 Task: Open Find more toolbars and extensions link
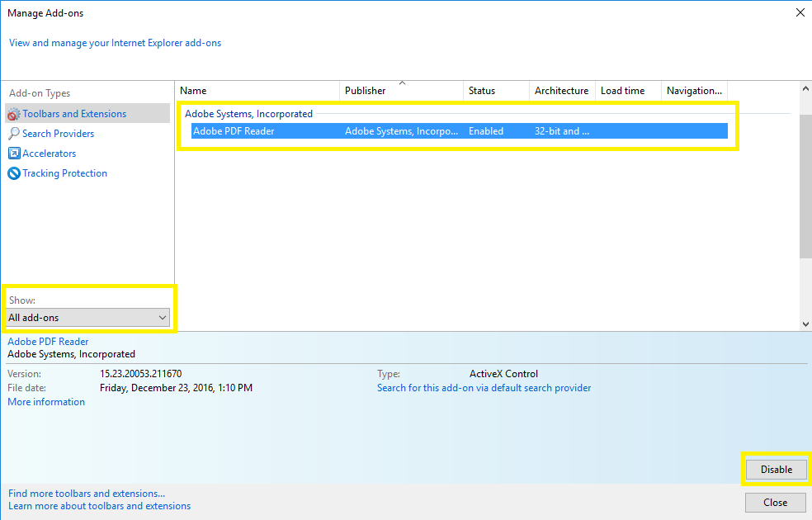click(87, 494)
